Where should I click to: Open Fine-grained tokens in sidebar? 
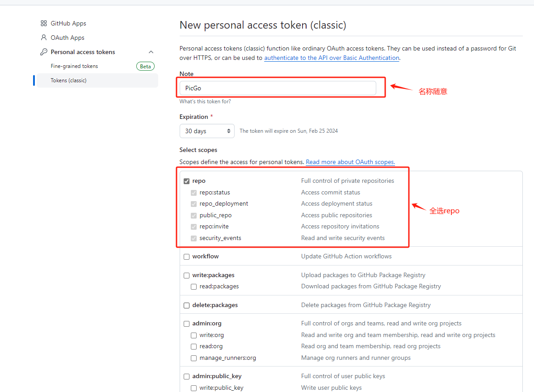tap(74, 66)
